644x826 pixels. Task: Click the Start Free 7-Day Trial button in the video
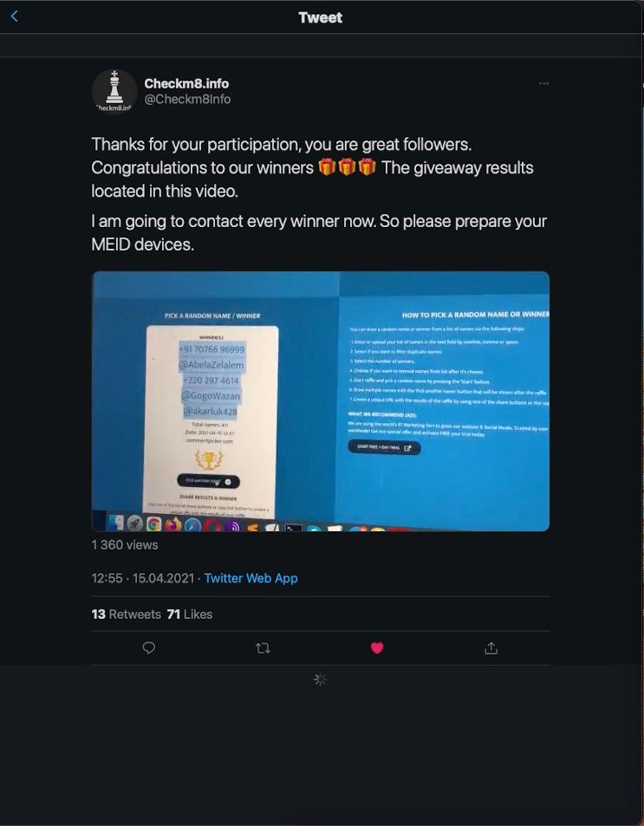pos(384,447)
